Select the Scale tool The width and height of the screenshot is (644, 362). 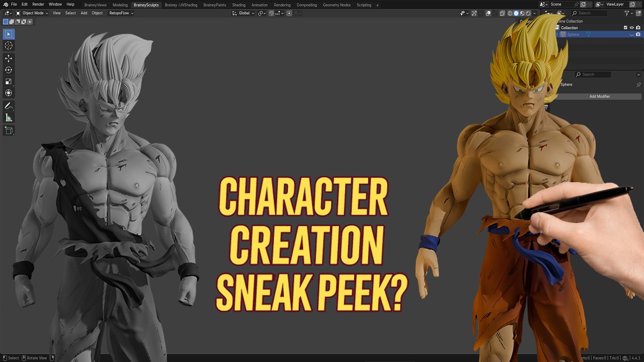pos(9,81)
